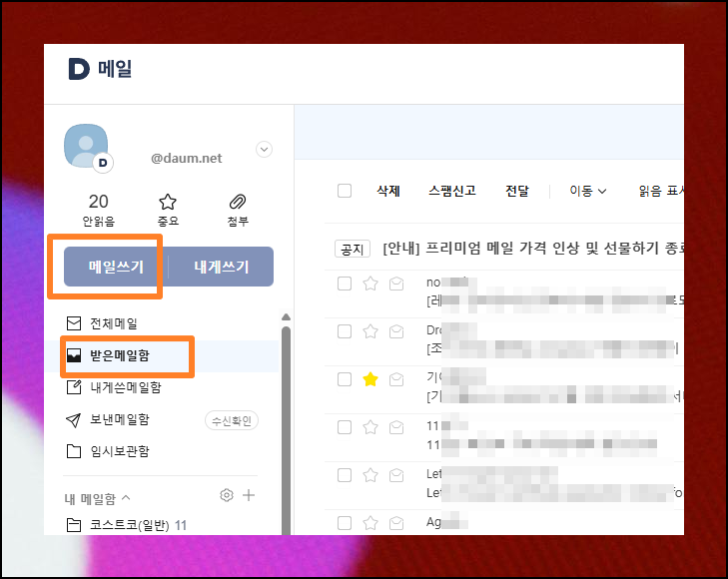Click the 메일쓰기 compose button
This screenshot has height=579, width=728.
[x=116, y=267]
